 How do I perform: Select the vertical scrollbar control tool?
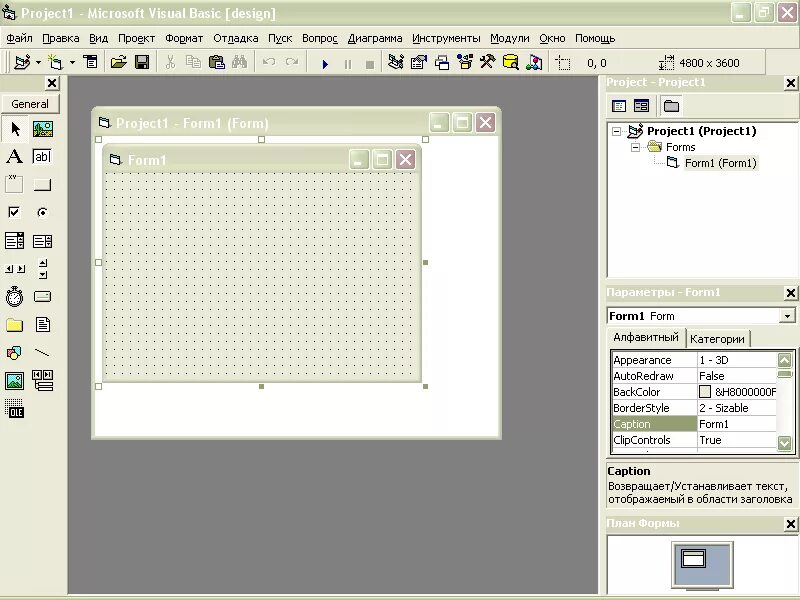click(x=43, y=268)
